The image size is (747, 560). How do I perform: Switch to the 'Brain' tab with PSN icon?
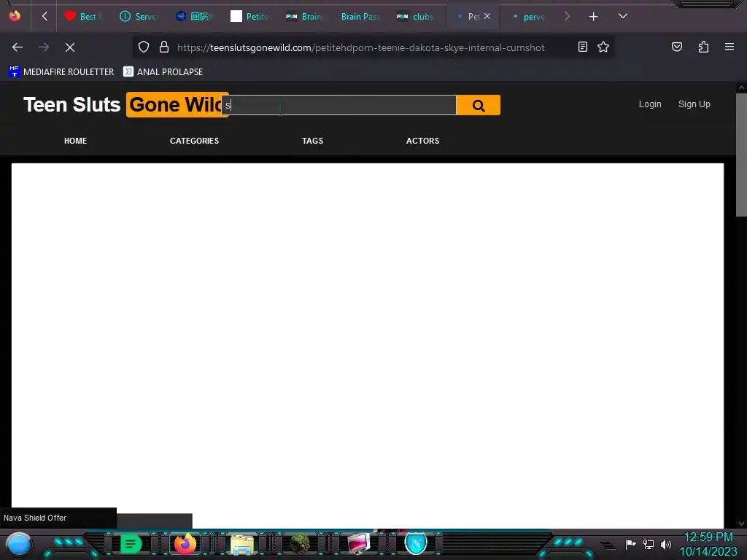pos(305,16)
